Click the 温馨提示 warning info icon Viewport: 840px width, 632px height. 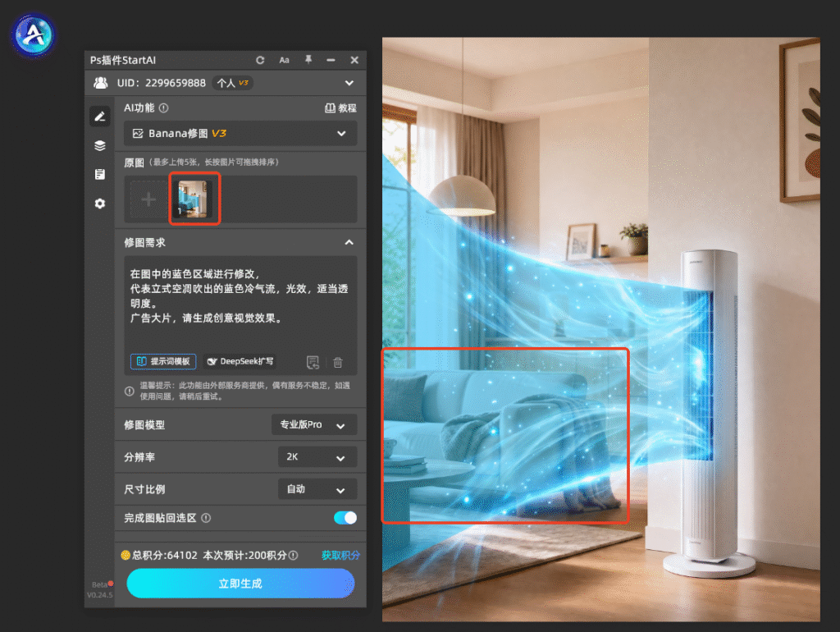tap(129, 392)
